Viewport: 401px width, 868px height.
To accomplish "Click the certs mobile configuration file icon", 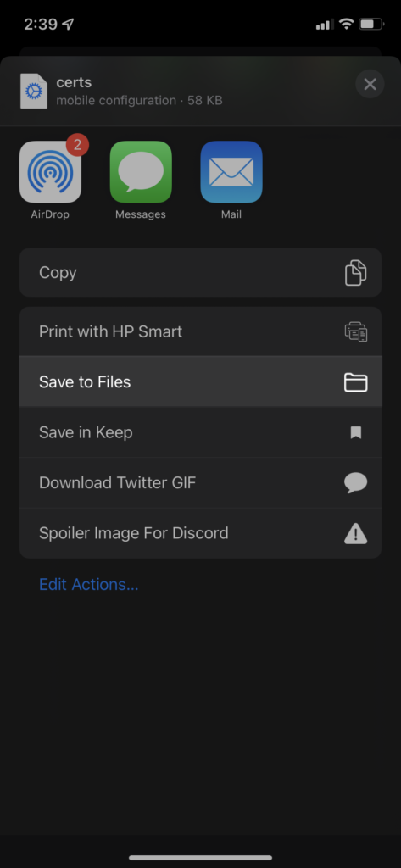I will [x=34, y=91].
